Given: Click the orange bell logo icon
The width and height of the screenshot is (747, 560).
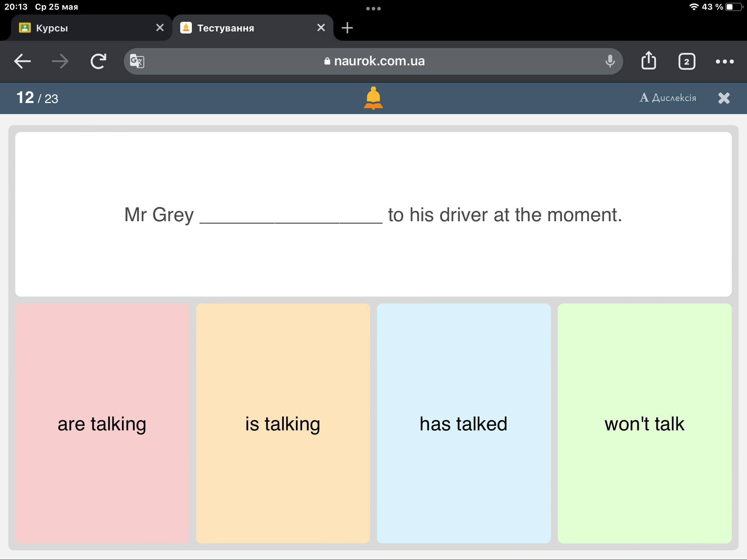Looking at the screenshot, I should click(x=373, y=98).
